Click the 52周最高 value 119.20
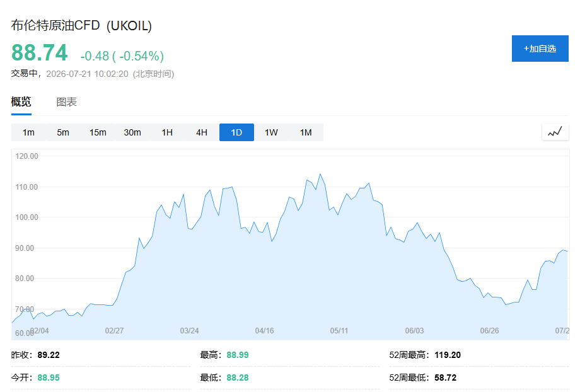The image size is (580, 392). 448,355
